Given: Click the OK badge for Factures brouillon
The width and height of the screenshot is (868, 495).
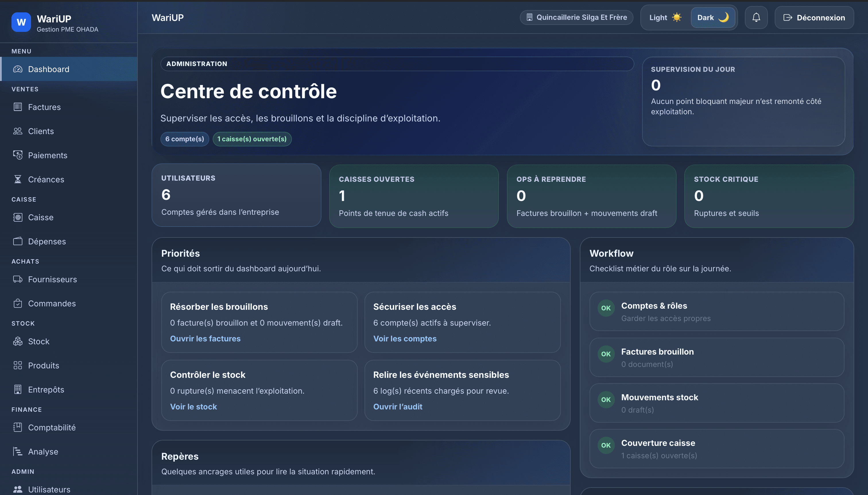Looking at the screenshot, I should point(606,354).
